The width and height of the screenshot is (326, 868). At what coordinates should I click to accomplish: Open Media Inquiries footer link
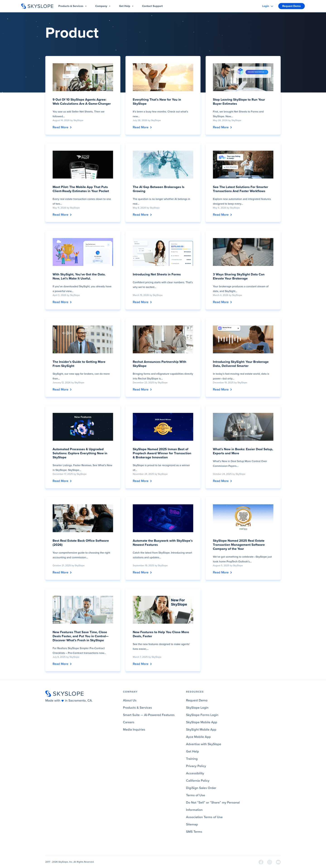[x=134, y=730]
